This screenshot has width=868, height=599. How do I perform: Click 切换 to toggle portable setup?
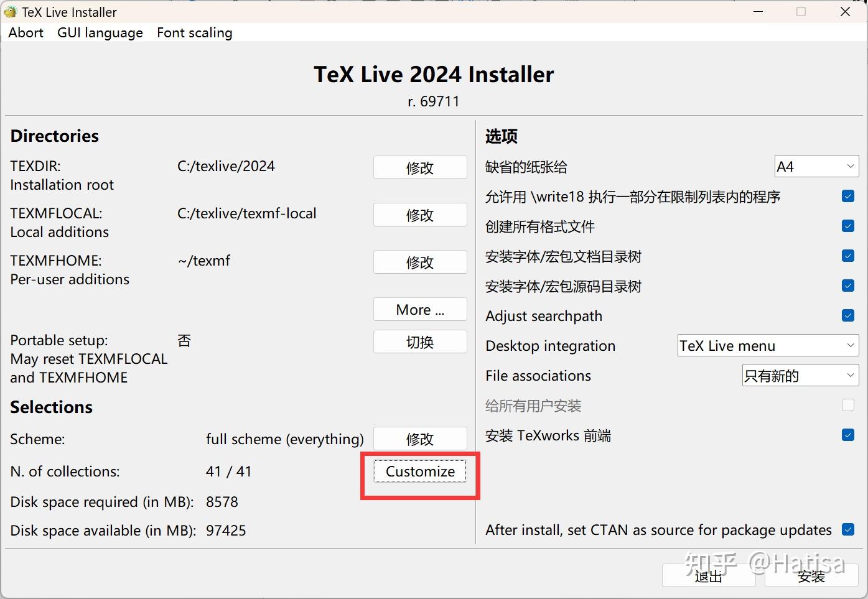420,341
